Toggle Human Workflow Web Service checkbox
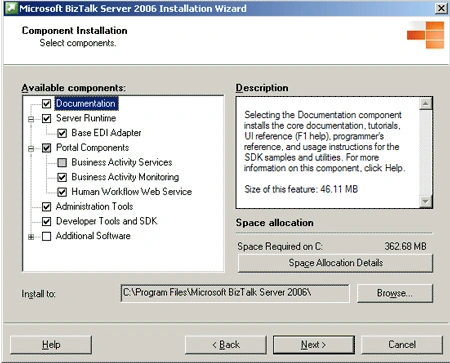 [62, 192]
